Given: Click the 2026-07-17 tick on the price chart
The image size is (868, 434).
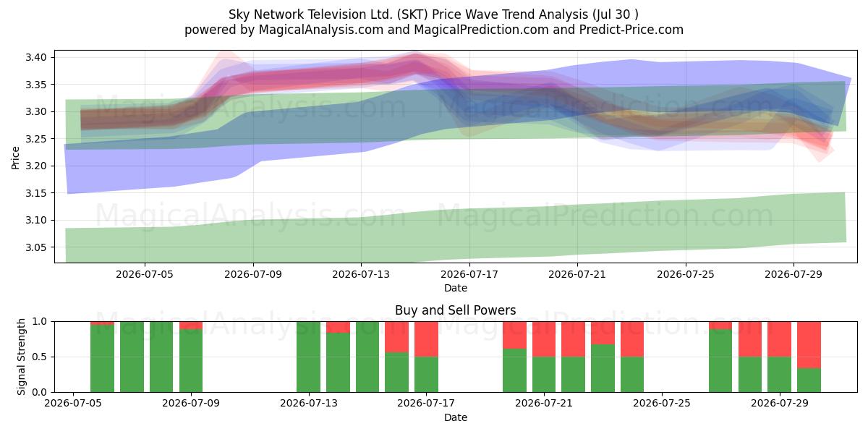Looking at the screenshot, I should (470, 274).
